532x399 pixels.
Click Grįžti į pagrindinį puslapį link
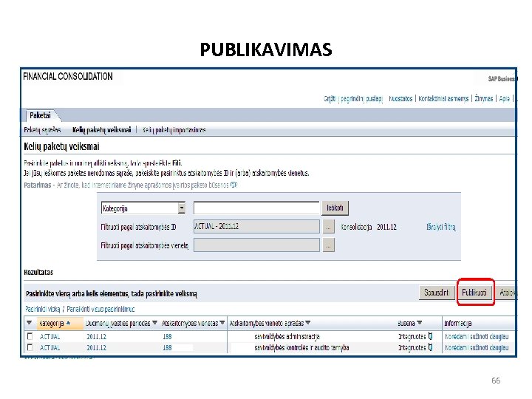(x=353, y=99)
